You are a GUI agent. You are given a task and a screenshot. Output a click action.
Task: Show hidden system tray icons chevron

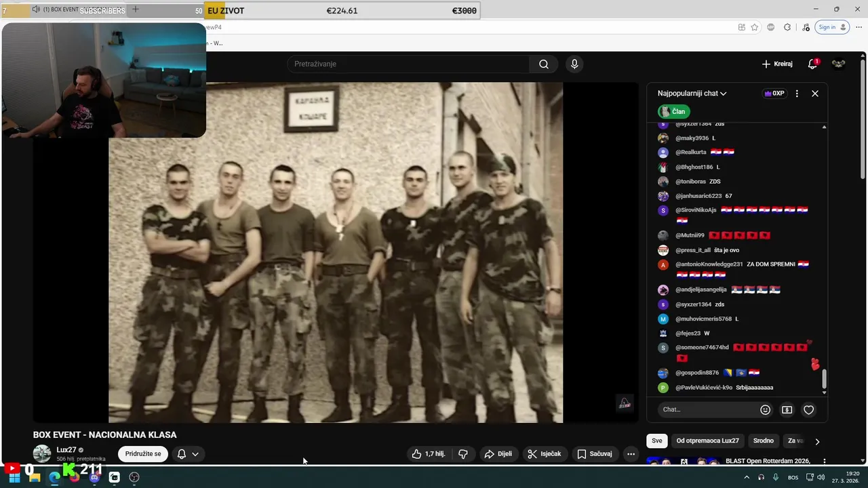pyautogui.click(x=747, y=477)
